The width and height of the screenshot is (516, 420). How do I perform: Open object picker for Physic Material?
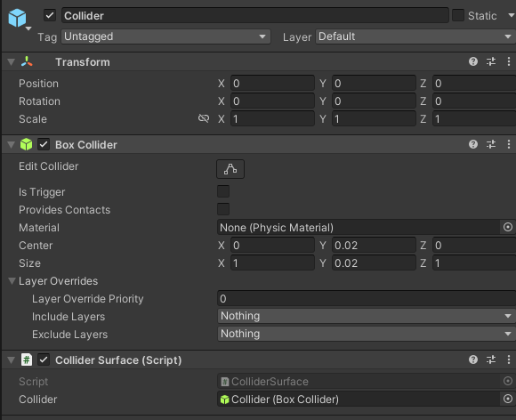[x=508, y=227]
